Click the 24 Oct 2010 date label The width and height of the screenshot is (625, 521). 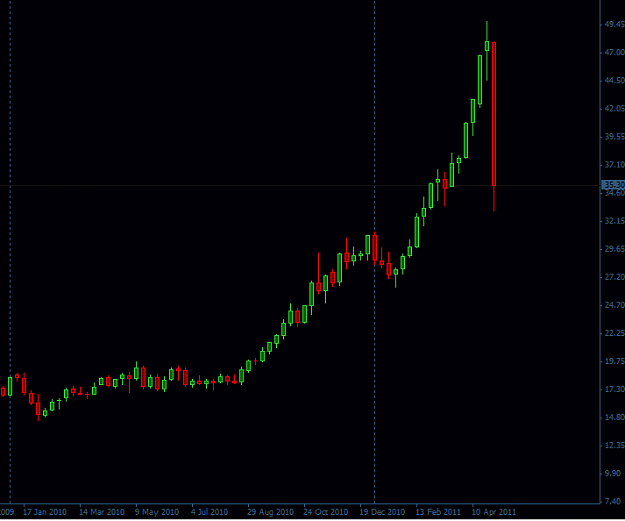coord(326,512)
